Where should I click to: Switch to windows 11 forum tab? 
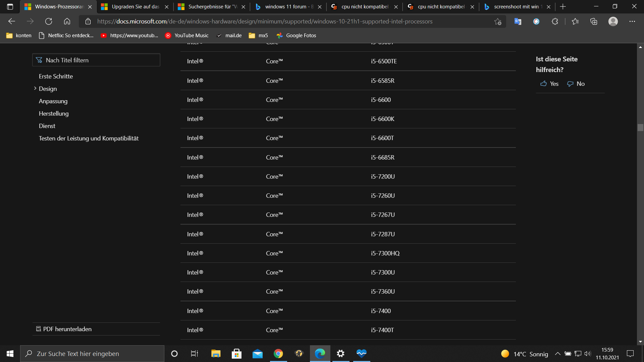[288, 7]
